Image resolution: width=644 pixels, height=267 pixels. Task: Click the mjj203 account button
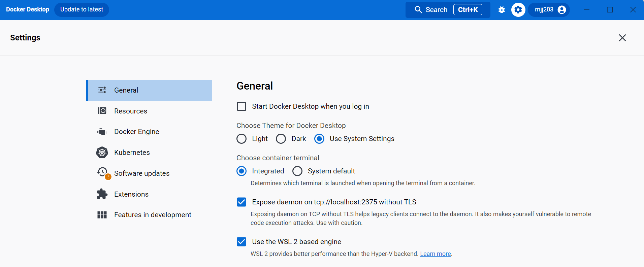pyautogui.click(x=549, y=10)
